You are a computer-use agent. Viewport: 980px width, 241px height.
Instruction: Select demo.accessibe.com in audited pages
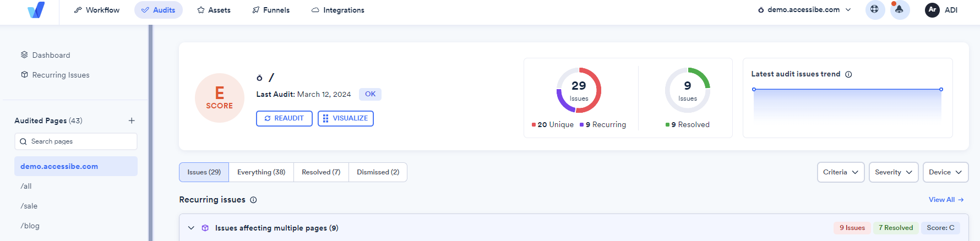[x=76, y=166]
